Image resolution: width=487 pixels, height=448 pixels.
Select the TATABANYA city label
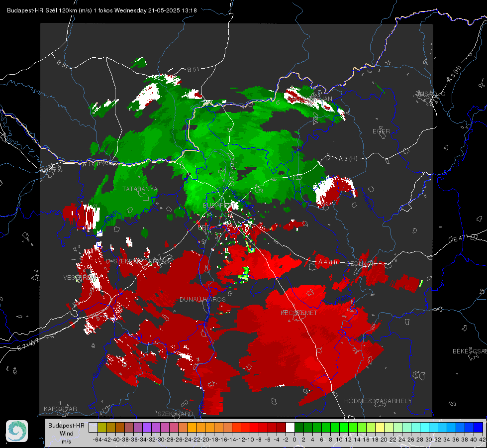tap(140, 189)
